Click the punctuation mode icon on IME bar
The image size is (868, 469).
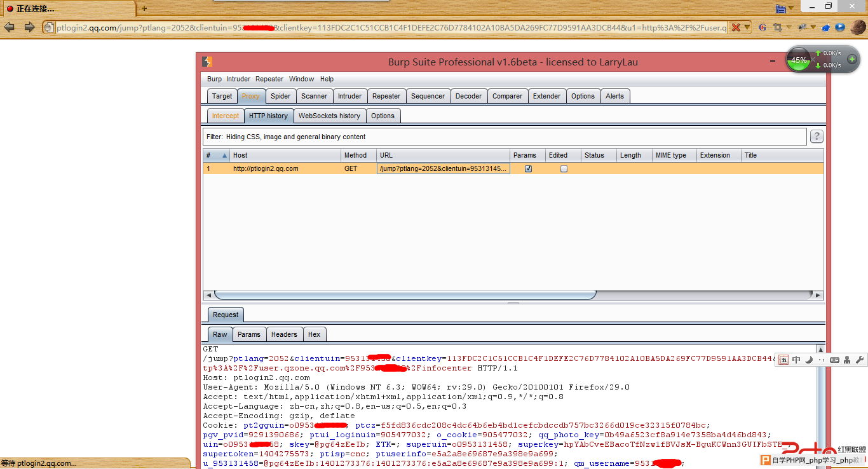(x=822, y=360)
